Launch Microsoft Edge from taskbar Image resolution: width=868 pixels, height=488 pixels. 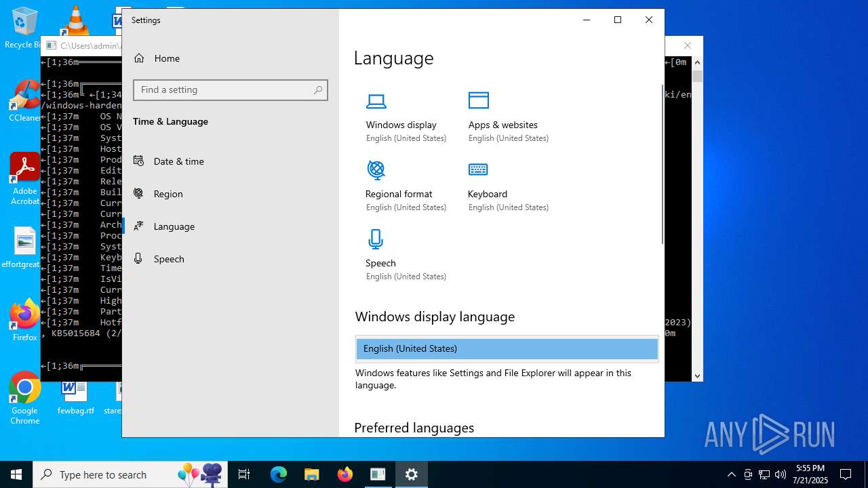pyautogui.click(x=279, y=474)
